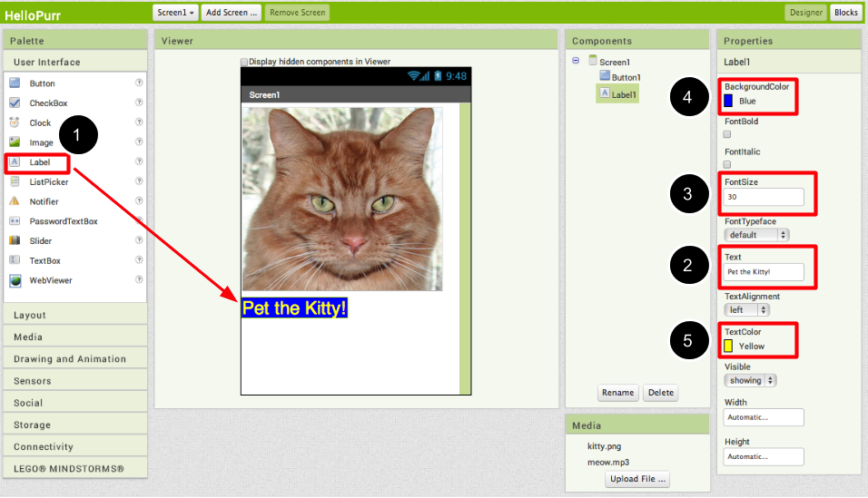868x498 pixels.
Task: Select the Notifier warning icon
Action: (15, 201)
